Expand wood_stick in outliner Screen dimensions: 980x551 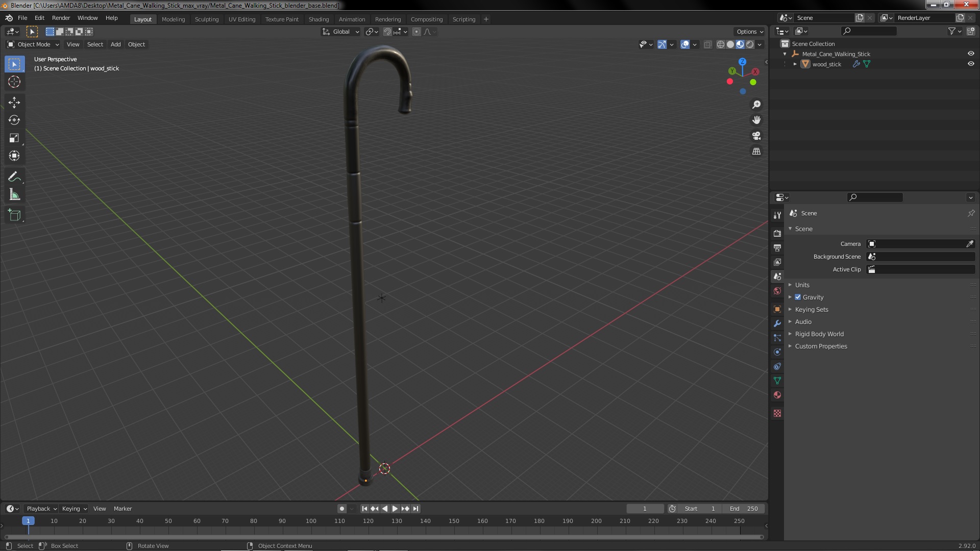point(795,64)
